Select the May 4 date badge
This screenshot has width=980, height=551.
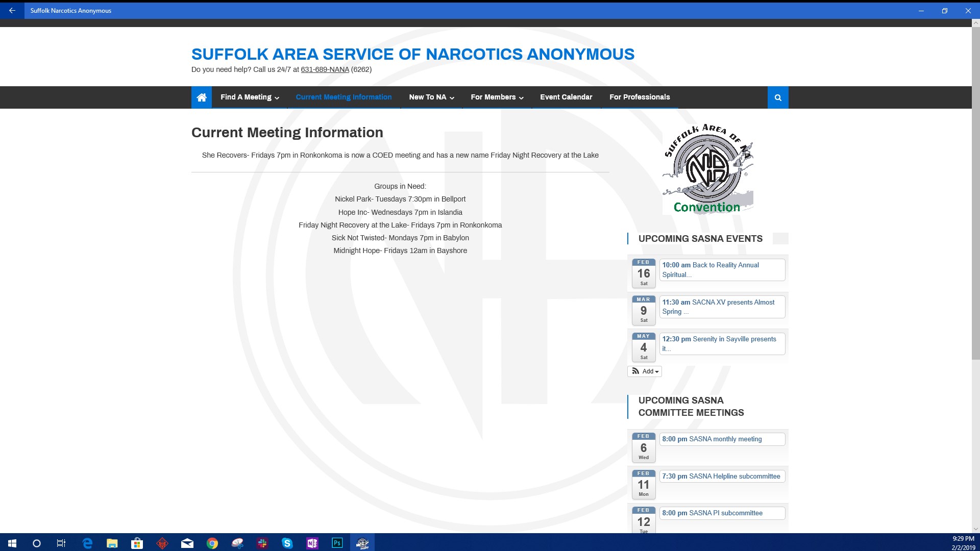click(644, 347)
